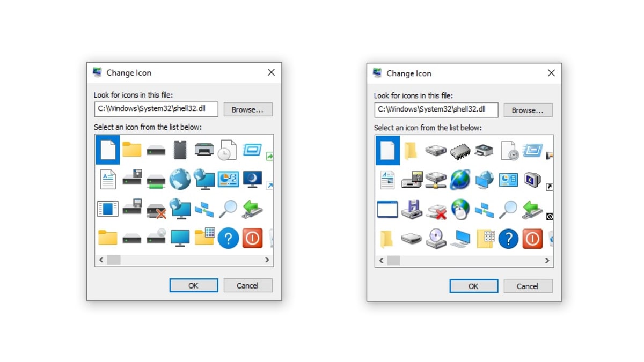Select the blue help question mark in left dialog
The width and height of the screenshot is (644, 362).
coord(228,238)
